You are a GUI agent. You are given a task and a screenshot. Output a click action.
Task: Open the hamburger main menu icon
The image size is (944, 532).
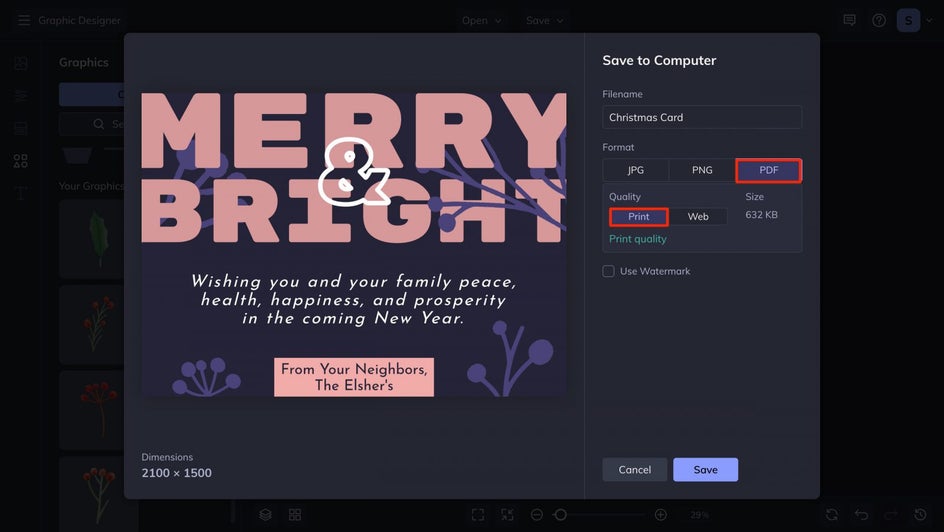[23, 20]
